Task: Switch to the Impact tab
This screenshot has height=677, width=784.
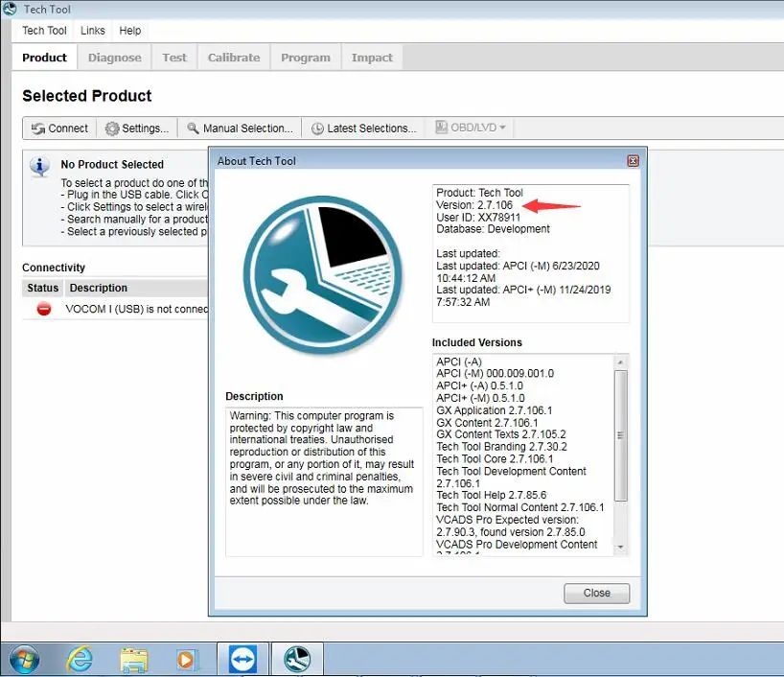Action: point(372,58)
